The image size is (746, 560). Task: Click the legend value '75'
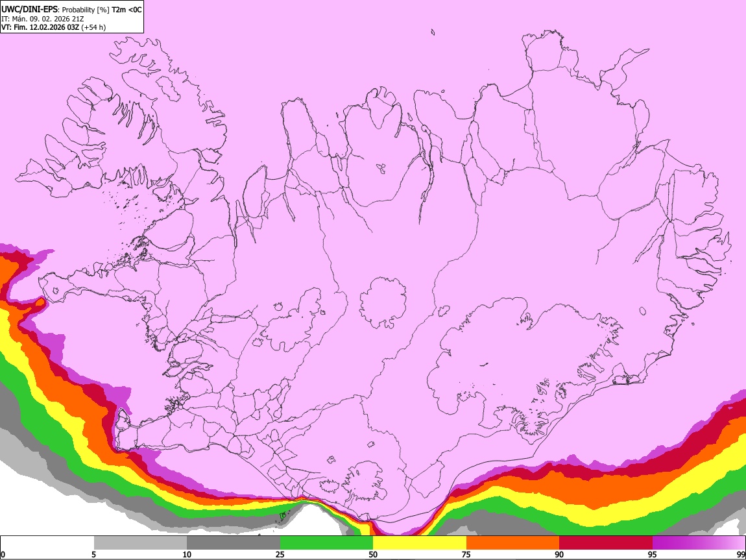466,555
